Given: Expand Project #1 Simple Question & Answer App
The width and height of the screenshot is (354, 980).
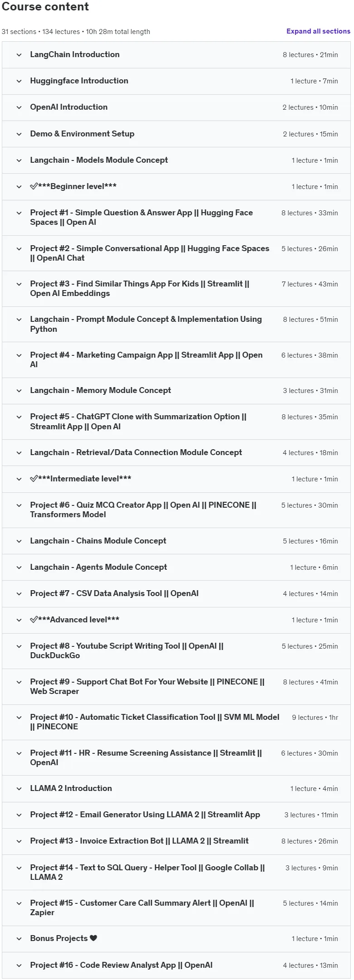Looking at the screenshot, I should pos(176,218).
